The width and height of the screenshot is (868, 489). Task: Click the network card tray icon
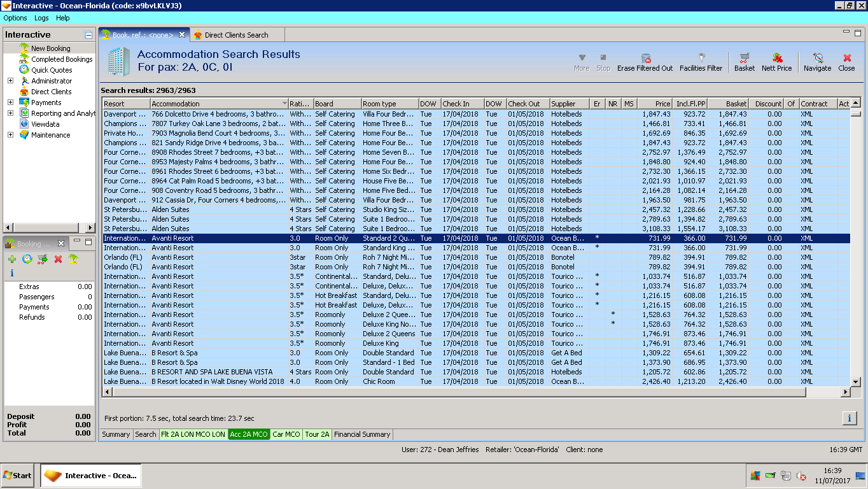tap(771, 476)
